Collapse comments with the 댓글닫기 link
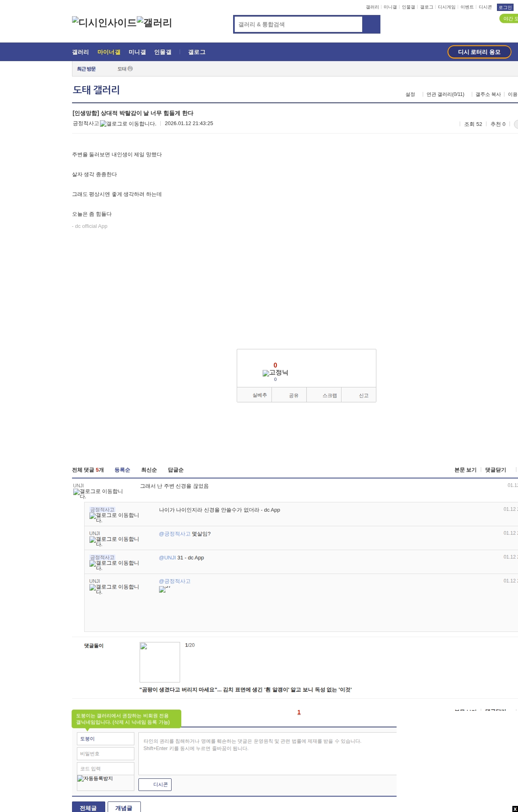 [496, 470]
